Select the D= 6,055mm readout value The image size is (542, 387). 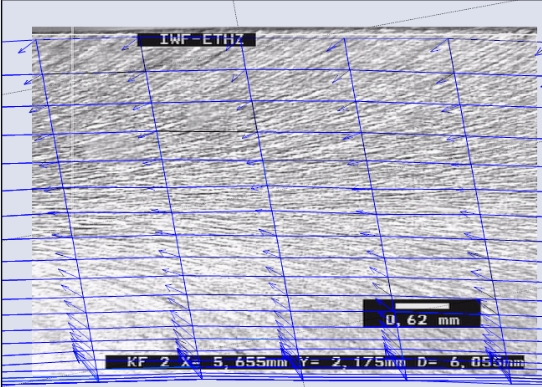point(470,362)
